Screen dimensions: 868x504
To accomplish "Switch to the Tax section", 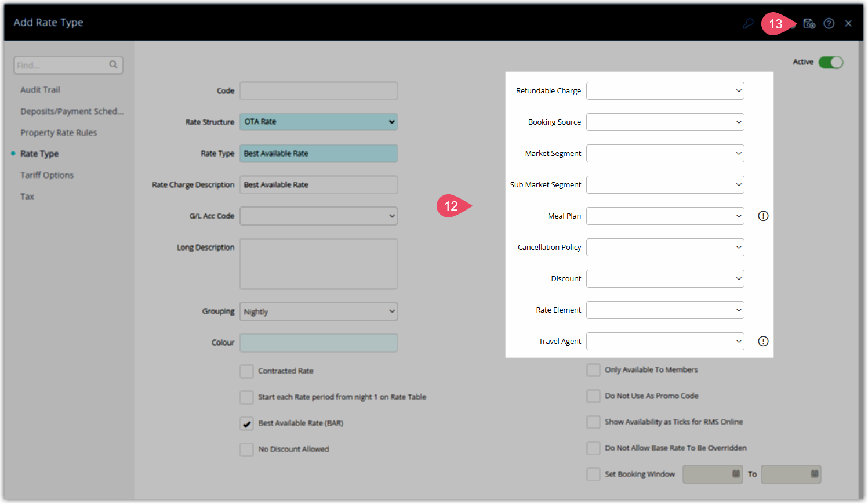I will click(27, 197).
